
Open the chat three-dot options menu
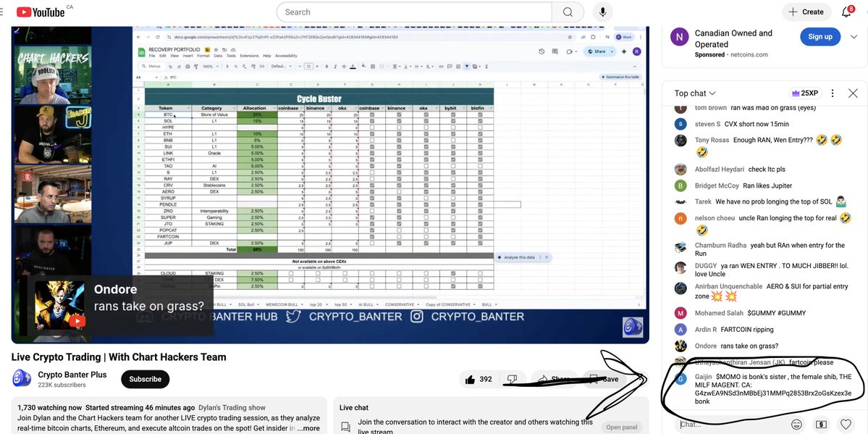click(832, 93)
